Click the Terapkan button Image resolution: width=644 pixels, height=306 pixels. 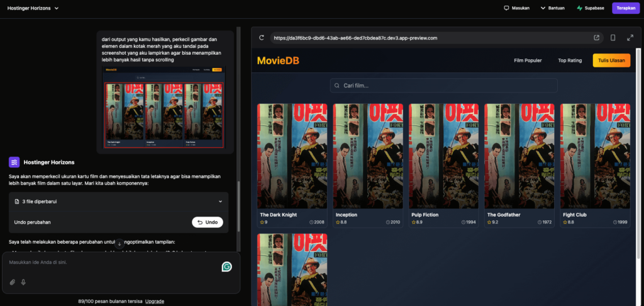tap(626, 8)
